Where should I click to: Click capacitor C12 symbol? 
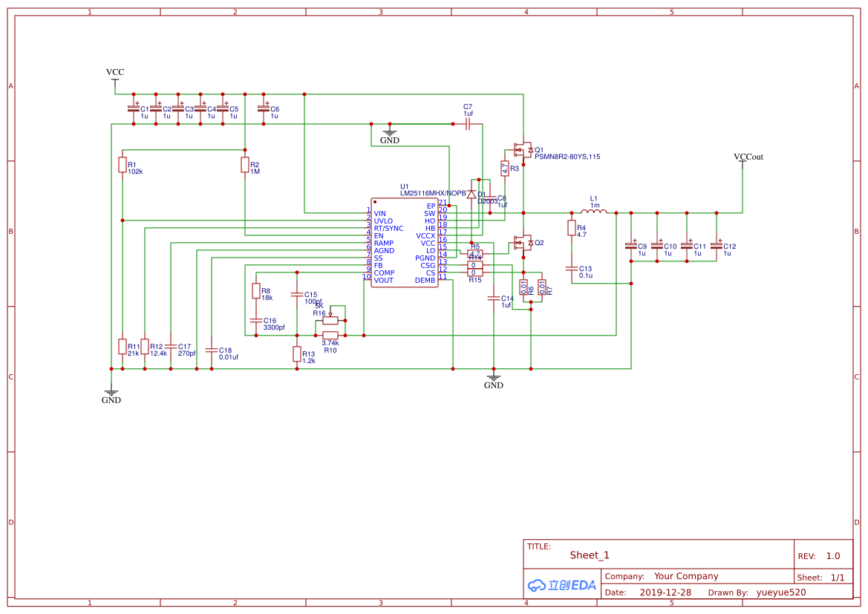(x=717, y=245)
